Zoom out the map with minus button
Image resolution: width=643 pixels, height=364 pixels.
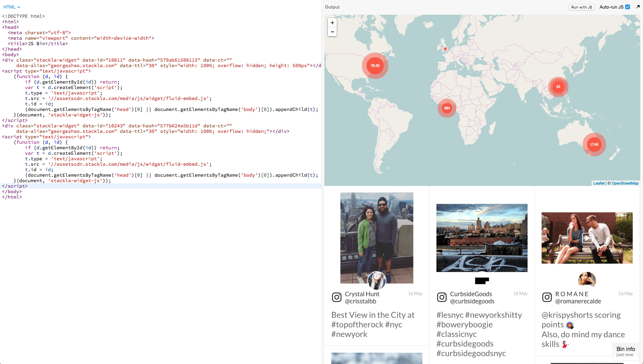(x=332, y=32)
